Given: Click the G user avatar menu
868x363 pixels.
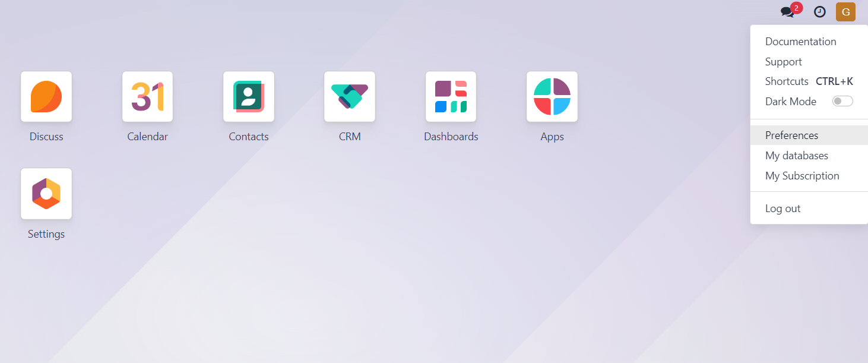Looking at the screenshot, I should point(845,12).
